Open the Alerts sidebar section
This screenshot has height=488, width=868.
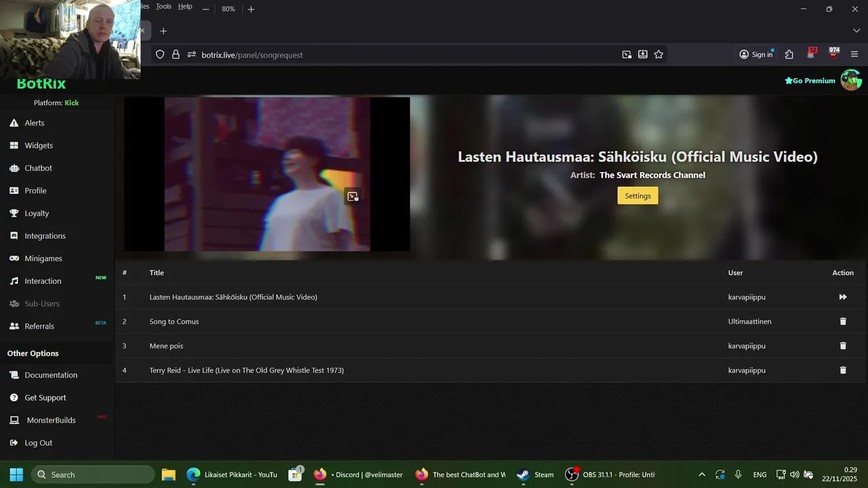point(34,123)
